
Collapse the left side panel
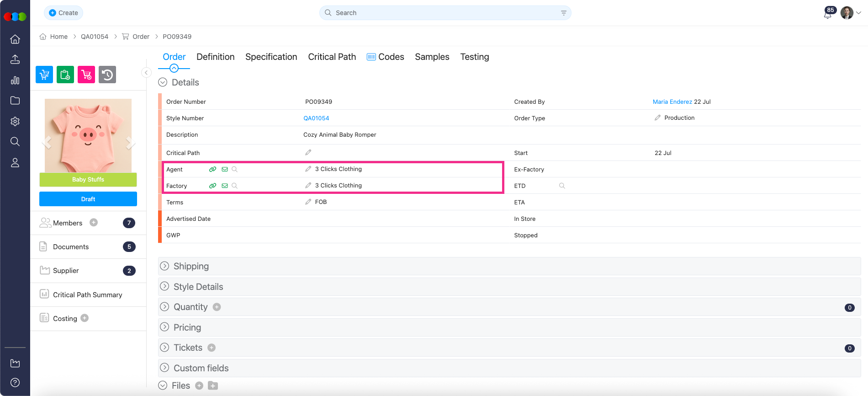point(146,73)
